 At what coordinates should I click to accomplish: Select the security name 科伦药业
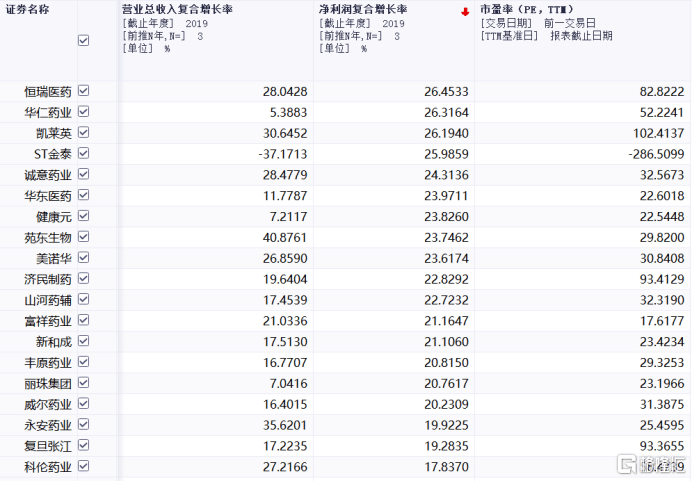point(48,467)
